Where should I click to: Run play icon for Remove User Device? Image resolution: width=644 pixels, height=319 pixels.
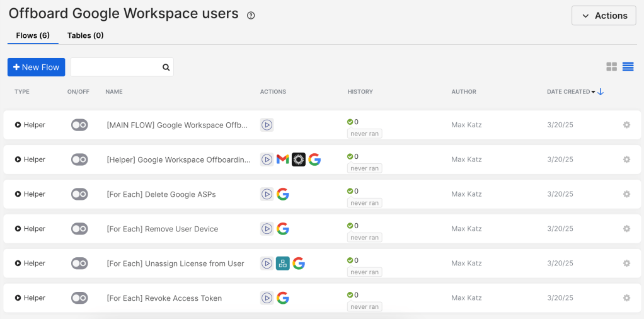(x=267, y=229)
